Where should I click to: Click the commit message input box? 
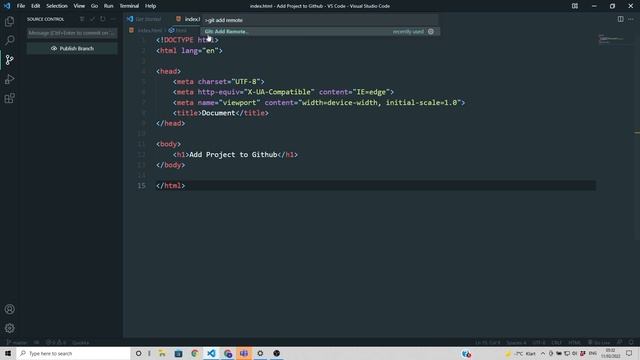72,33
